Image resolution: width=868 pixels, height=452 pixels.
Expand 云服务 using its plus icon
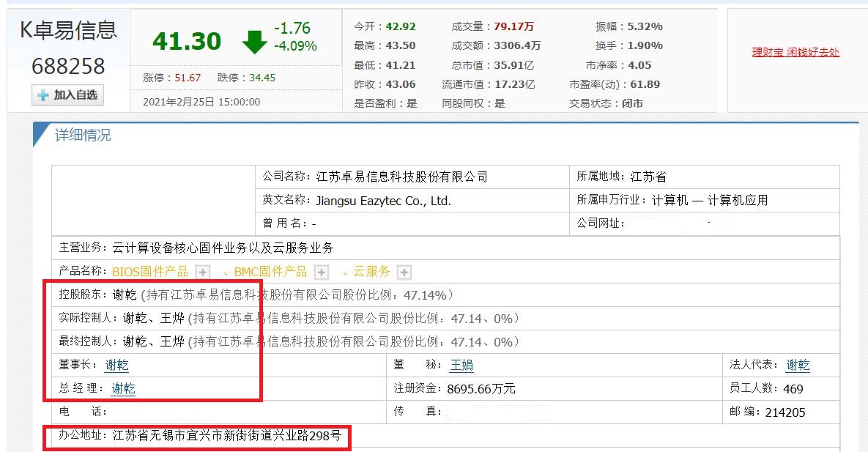click(x=404, y=271)
